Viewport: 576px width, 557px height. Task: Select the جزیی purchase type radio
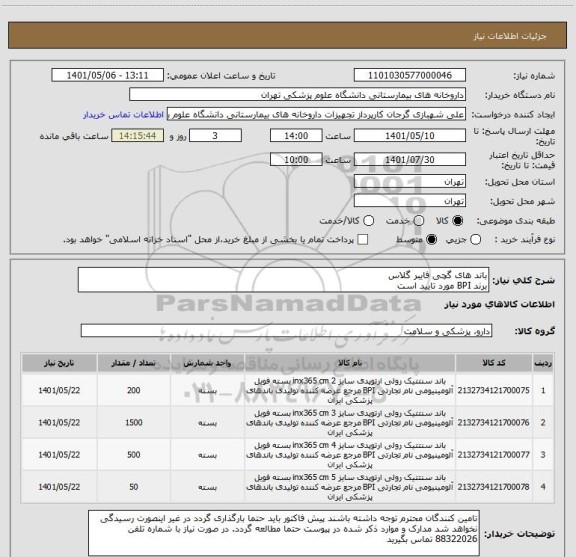[475, 240]
